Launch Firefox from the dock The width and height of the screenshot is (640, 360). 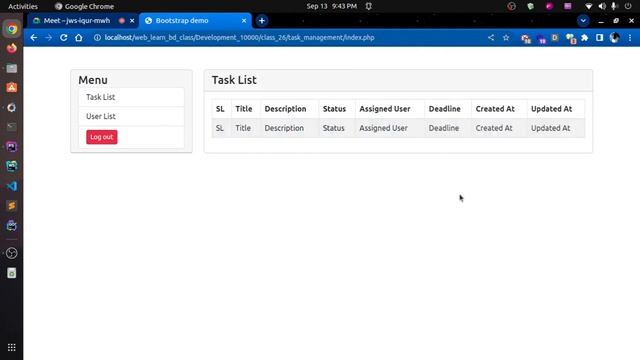[x=11, y=48]
